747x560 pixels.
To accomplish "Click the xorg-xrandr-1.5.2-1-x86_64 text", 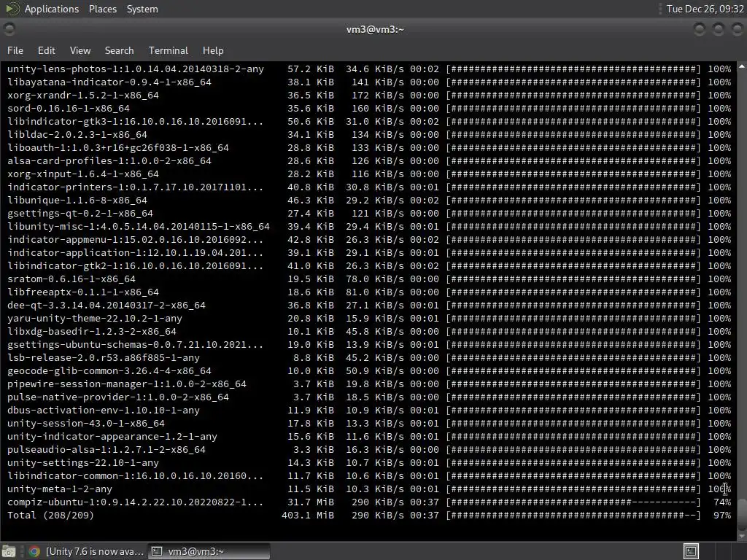I will 83,96.
